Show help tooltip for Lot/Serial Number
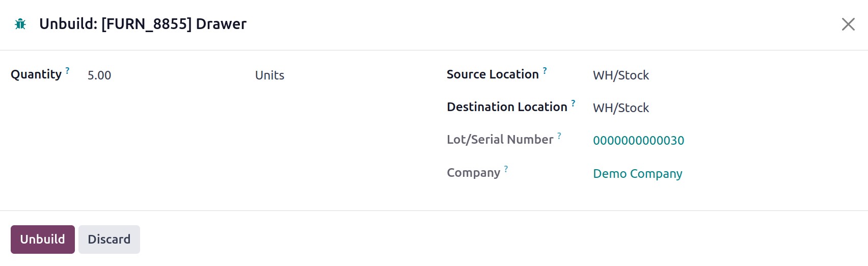 click(x=559, y=136)
